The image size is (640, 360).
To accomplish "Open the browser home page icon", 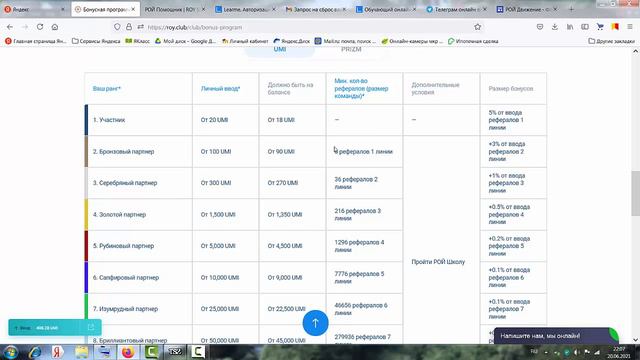I will 55,27.
